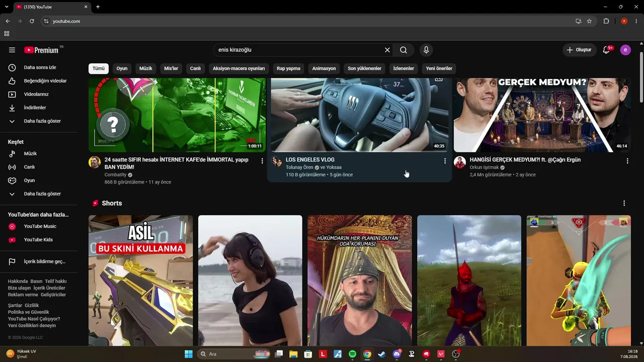Screen dimensions: 644x362
Task: Play the INTERNET KAFE IMMORTAL video thumbnail
Action: pos(177,115)
